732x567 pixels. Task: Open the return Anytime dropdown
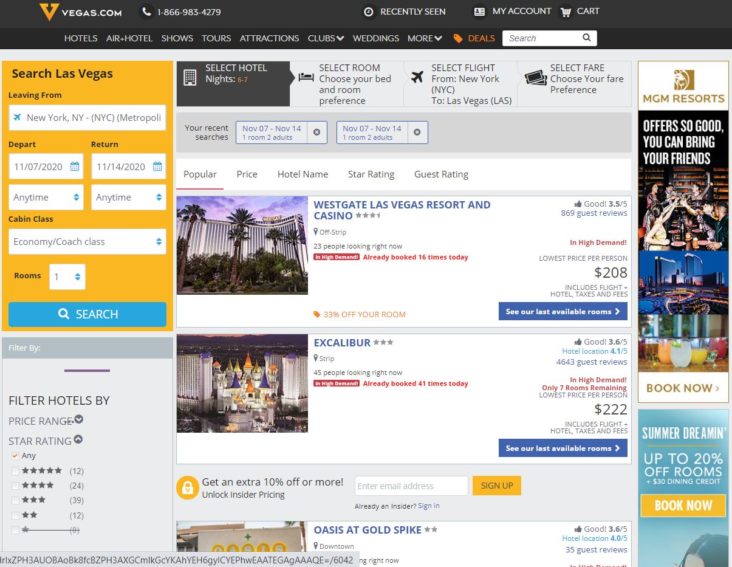(x=128, y=197)
